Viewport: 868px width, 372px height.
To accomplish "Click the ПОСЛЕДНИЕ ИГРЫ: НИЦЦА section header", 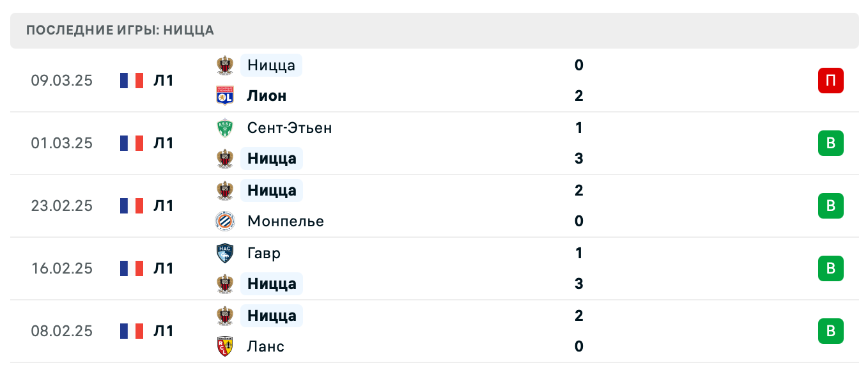I will point(119,30).
